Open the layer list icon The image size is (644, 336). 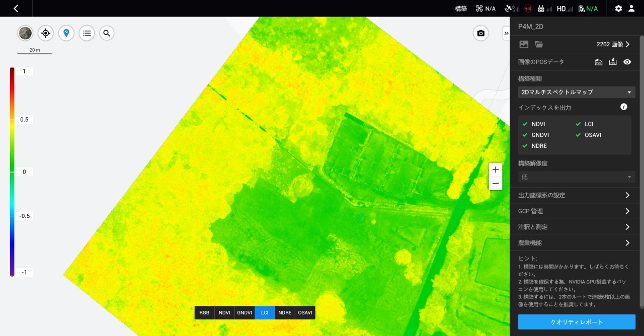(87, 33)
